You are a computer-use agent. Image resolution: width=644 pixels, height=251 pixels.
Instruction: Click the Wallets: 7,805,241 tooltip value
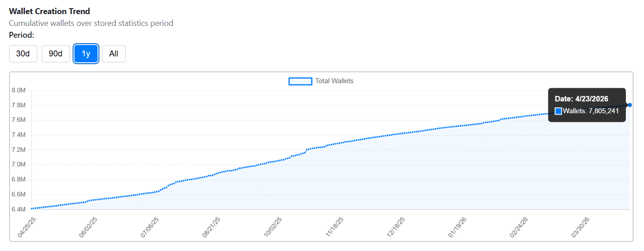click(x=591, y=111)
